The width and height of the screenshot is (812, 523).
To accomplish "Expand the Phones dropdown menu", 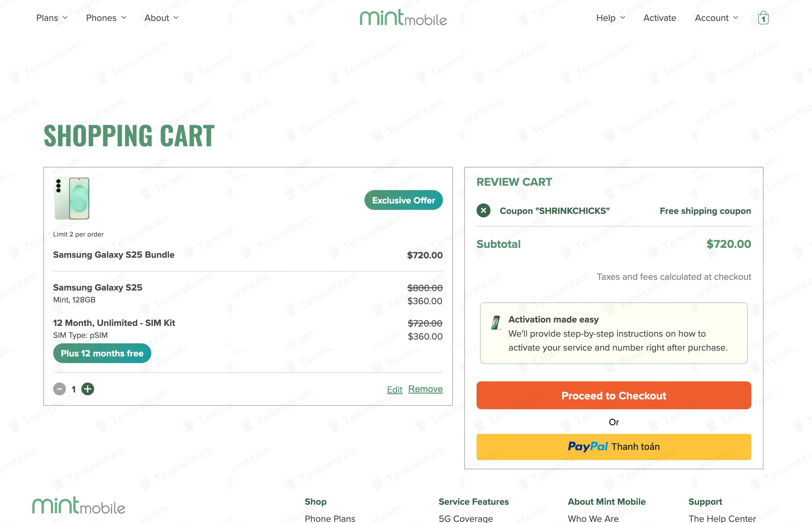I will point(106,18).
